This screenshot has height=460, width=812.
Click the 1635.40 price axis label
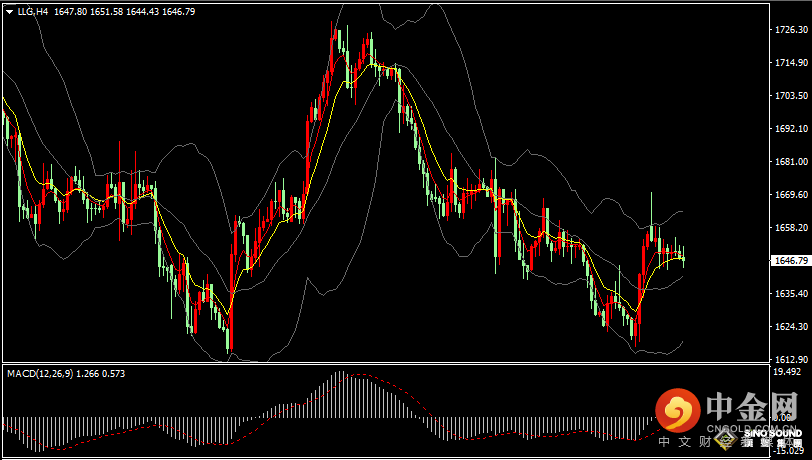[x=791, y=294]
